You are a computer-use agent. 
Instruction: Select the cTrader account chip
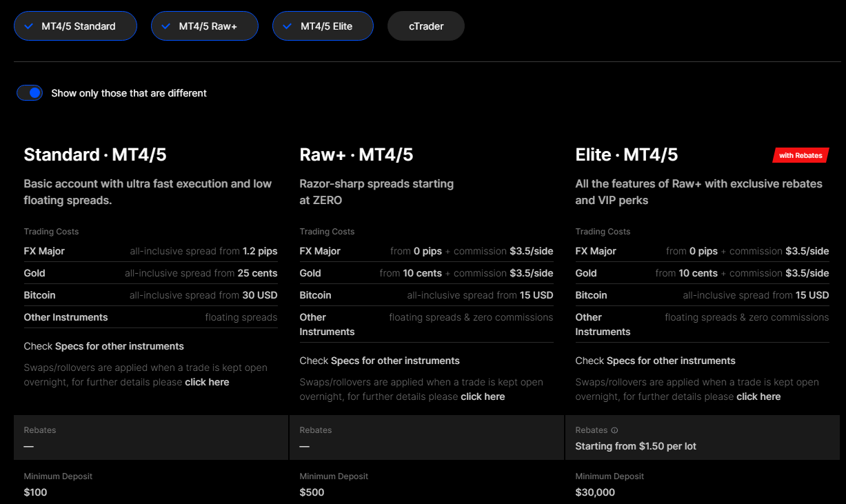[x=426, y=26]
